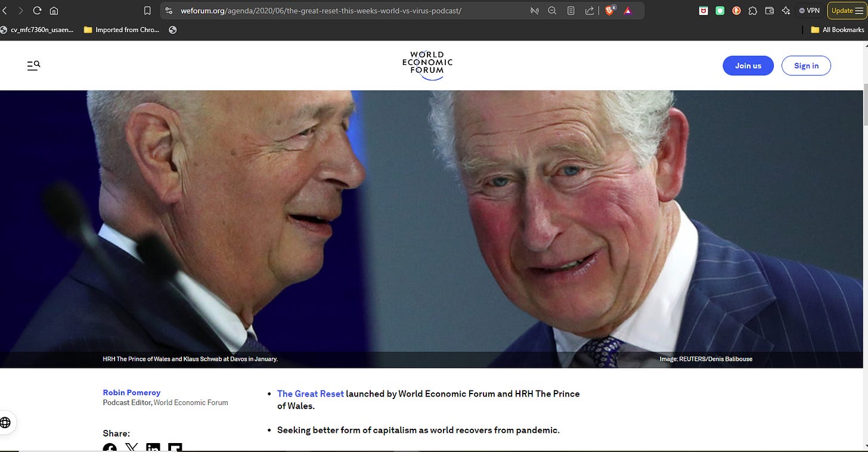The height and width of the screenshot is (452, 868).
Task: Open the globe bookmark in bookmarks bar
Action: click(x=173, y=30)
